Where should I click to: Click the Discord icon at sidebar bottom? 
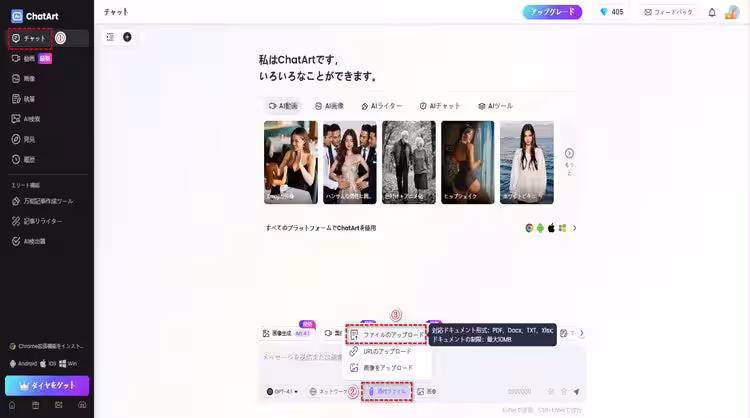click(x=82, y=405)
